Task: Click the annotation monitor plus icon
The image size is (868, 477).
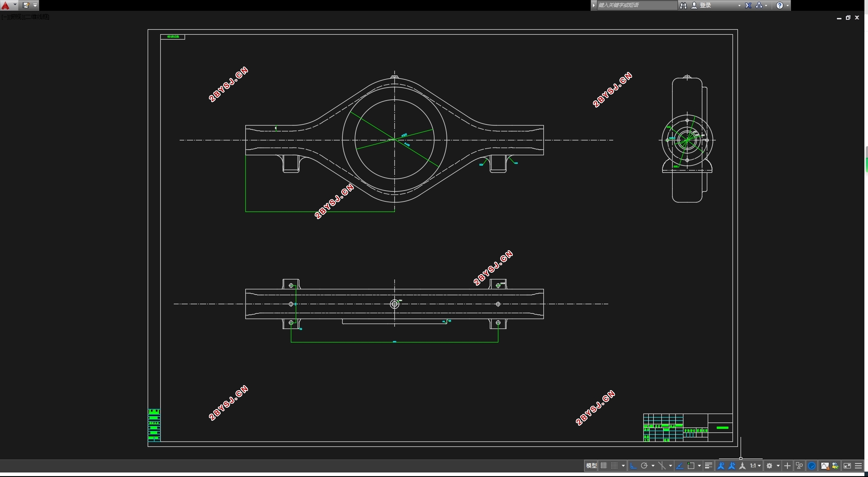Action: pos(787,466)
